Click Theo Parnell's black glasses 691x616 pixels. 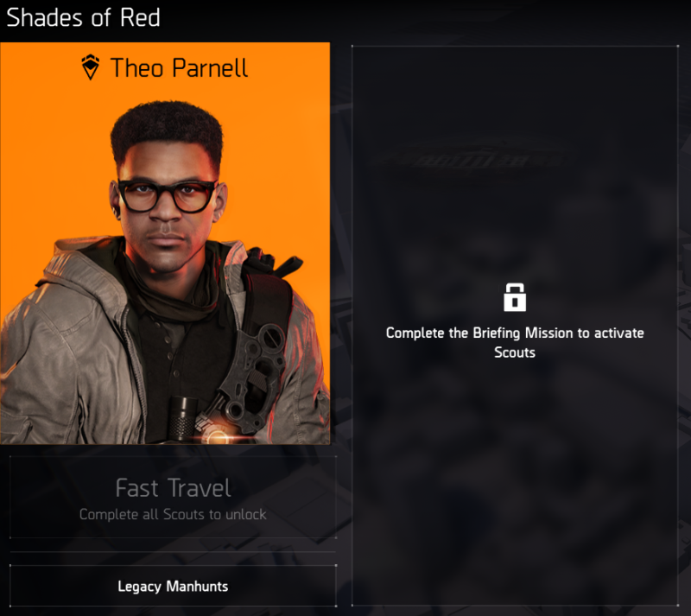pyautogui.click(x=168, y=195)
